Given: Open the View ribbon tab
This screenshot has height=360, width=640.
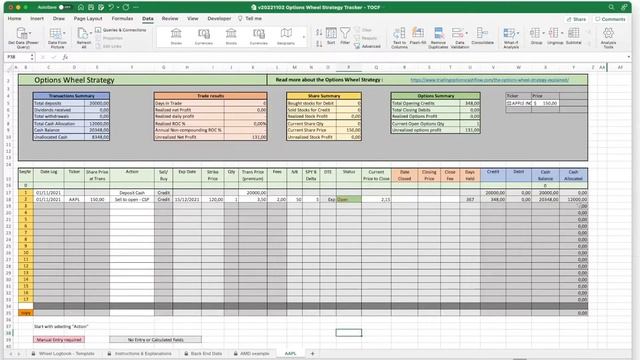Looking at the screenshot, I should (x=193, y=19).
